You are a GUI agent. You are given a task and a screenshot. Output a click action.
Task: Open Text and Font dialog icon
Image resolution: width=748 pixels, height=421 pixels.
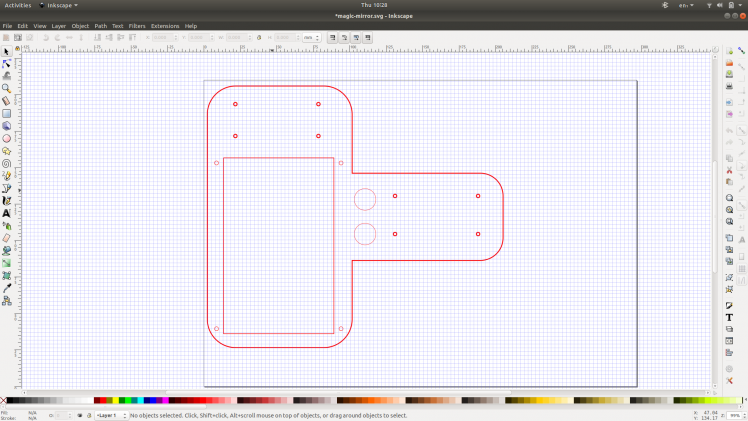(x=730, y=317)
